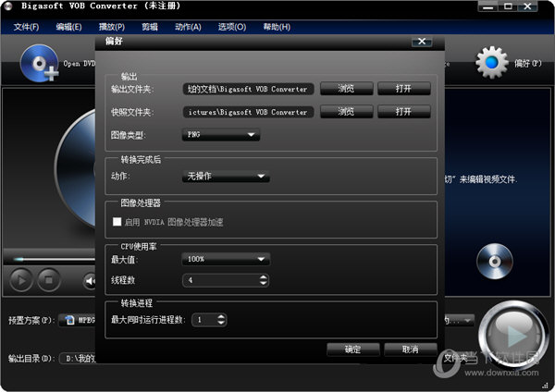Maximize the Bigasoft VOB Converter window
The height and width of the screenshot is (392, 555).
[508, 6]
